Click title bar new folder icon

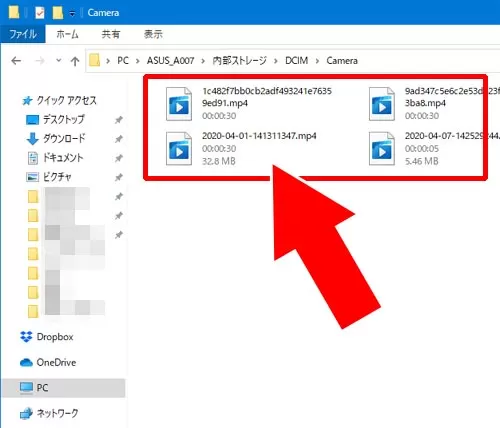[58, 13]
